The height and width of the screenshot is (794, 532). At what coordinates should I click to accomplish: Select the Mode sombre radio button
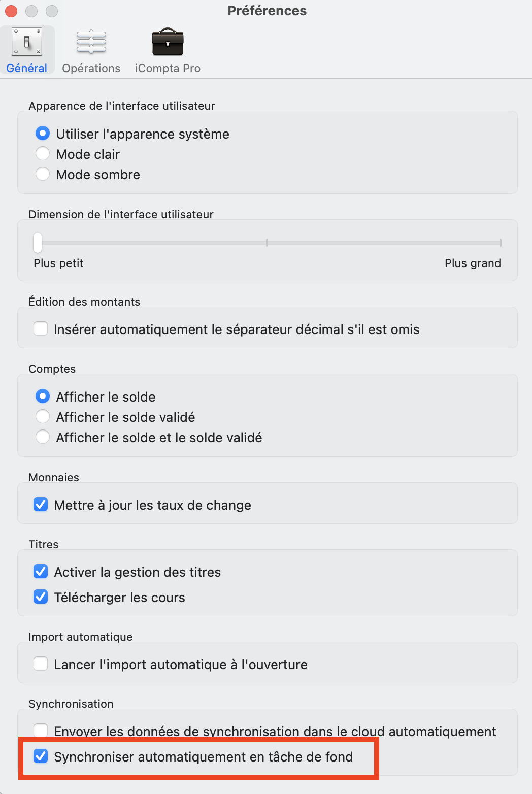tap(43, 174)
